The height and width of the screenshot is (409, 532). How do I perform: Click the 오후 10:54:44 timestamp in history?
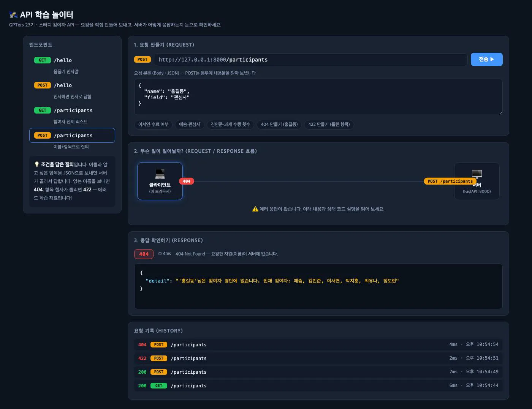pos(482,385)
